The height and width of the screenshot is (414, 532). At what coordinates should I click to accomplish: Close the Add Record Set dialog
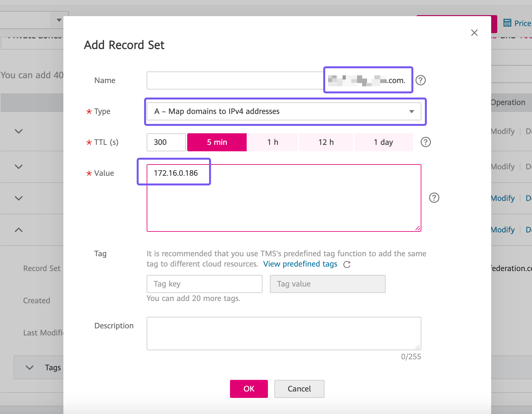point(474,33)
